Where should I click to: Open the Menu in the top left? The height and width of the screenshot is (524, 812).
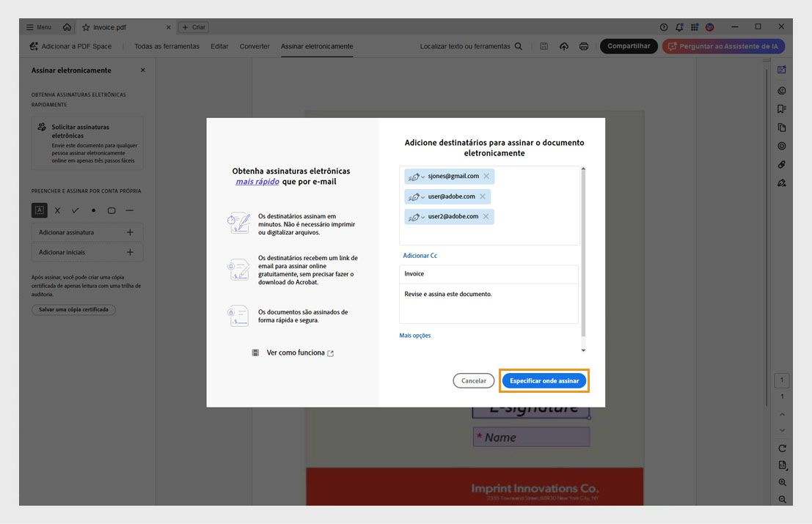37,26
